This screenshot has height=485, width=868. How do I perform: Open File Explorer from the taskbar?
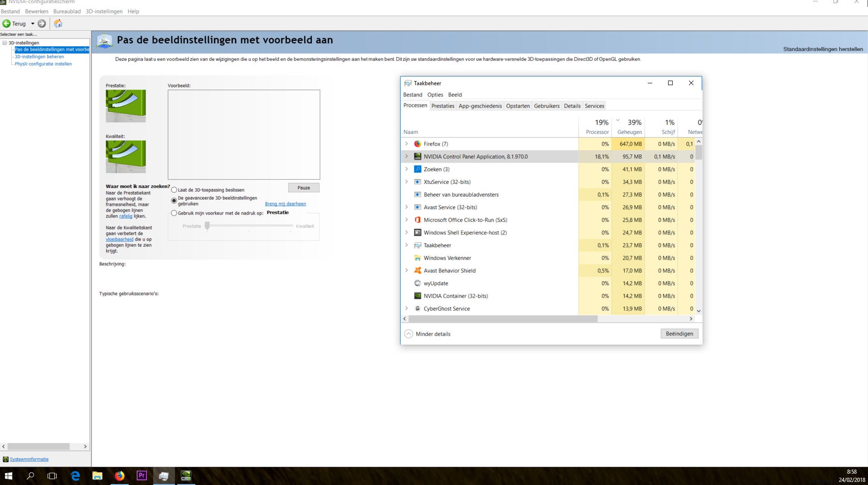pos(97,475)
